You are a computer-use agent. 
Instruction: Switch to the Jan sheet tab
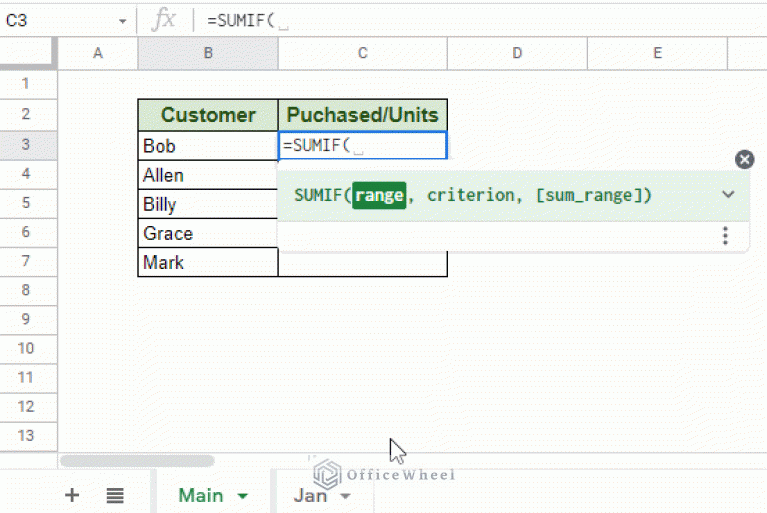click(x=310, y=495)
